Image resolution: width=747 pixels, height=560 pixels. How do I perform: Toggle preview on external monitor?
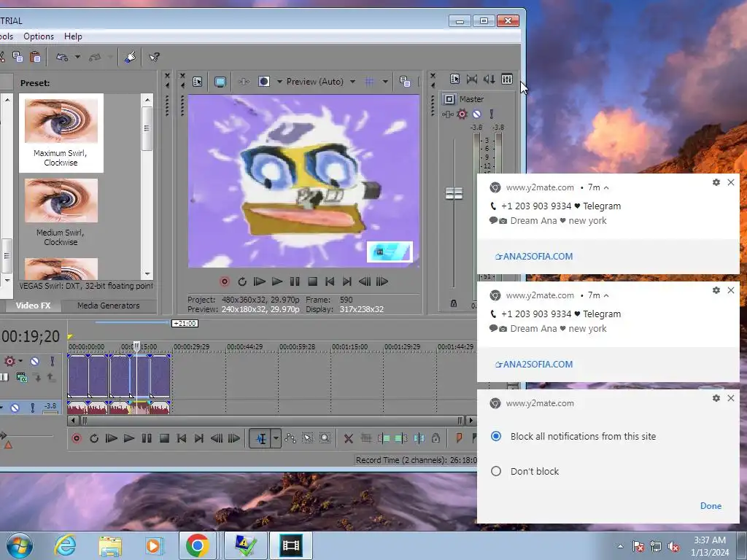point(220,82)
